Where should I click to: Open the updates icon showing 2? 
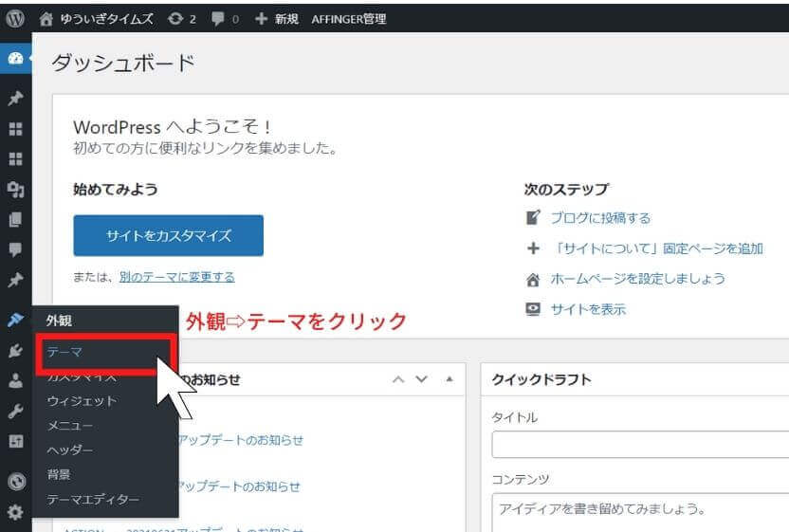(182, 19)
